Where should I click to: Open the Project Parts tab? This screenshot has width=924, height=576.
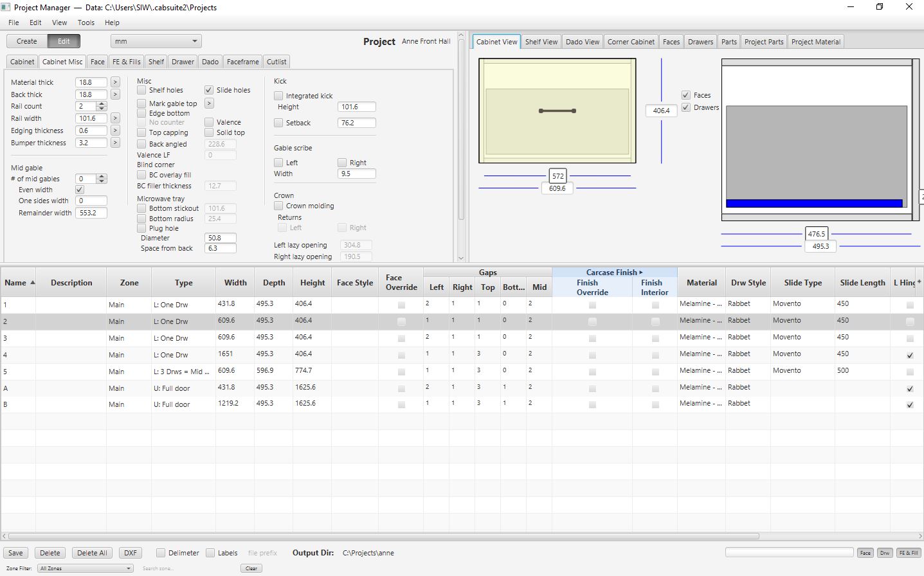click(764, 42)
